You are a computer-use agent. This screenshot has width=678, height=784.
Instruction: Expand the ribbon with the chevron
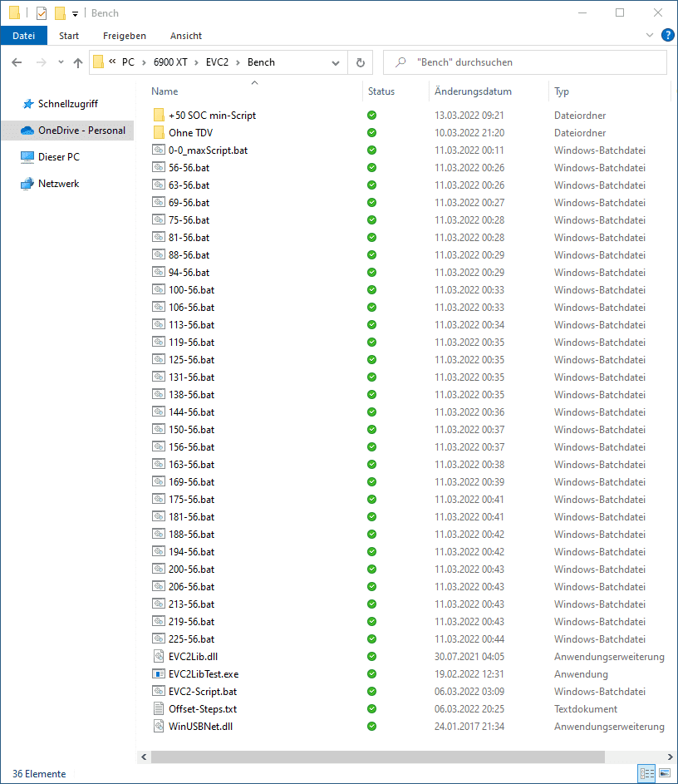[x=650, y=35]
